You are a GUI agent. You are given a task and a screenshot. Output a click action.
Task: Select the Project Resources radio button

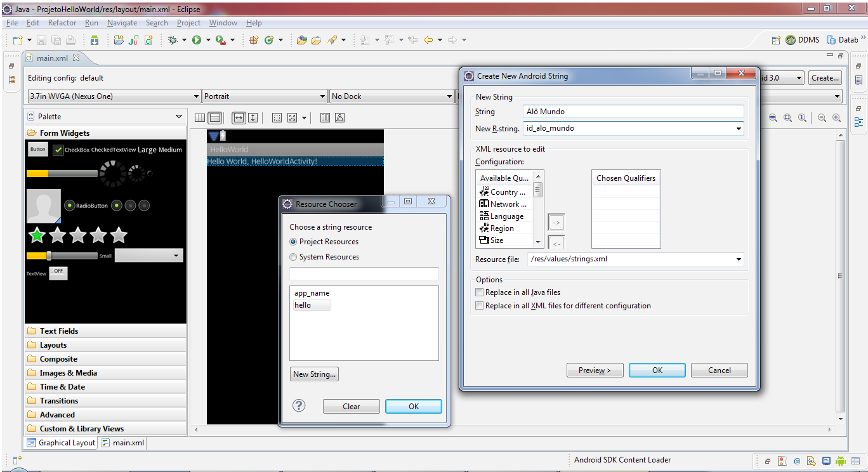[x=293, y=242]
